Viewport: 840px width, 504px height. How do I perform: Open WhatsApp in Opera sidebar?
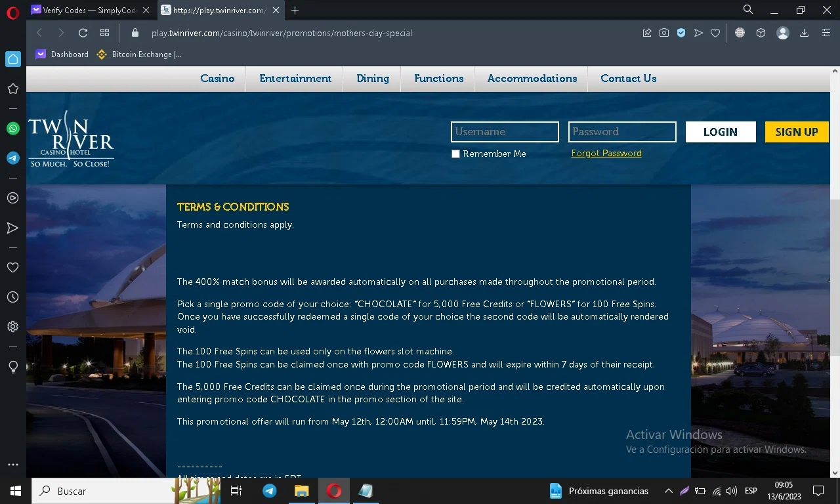12,129
